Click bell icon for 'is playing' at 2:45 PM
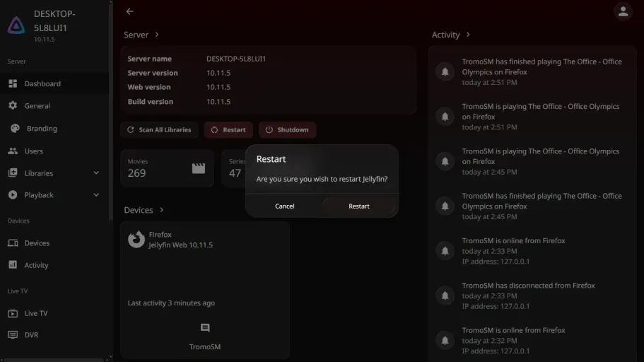The width and height of the screenshot is (644, 362). 445,161
